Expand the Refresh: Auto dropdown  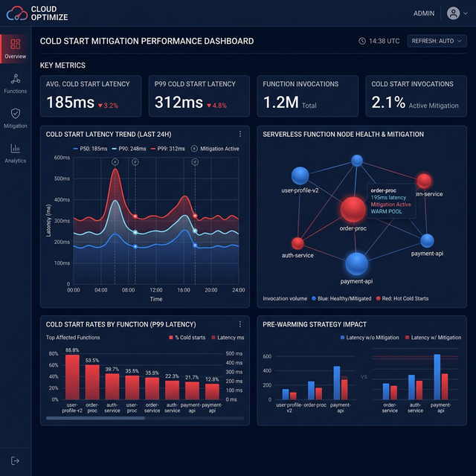(x=437, y=41)
